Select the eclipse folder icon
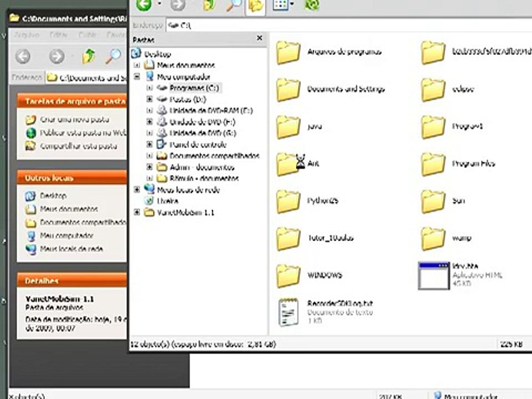 tap(433, 90)
